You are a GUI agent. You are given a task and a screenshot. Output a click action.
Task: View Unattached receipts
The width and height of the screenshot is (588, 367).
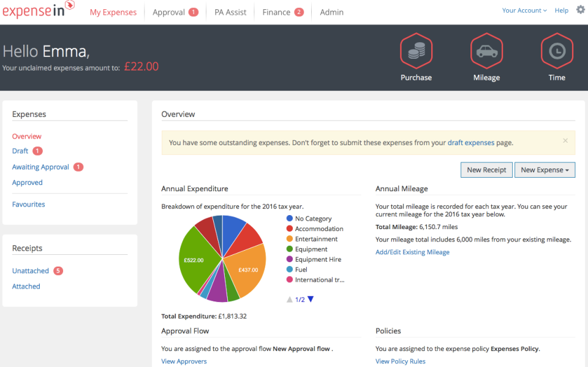pyautogui.click(x=30, y=270)
